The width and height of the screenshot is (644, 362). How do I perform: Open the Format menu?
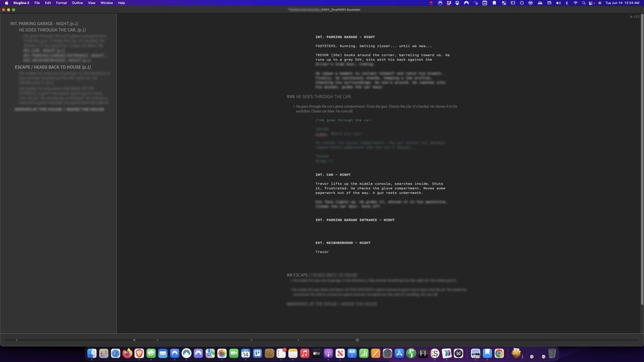[61, 3]
